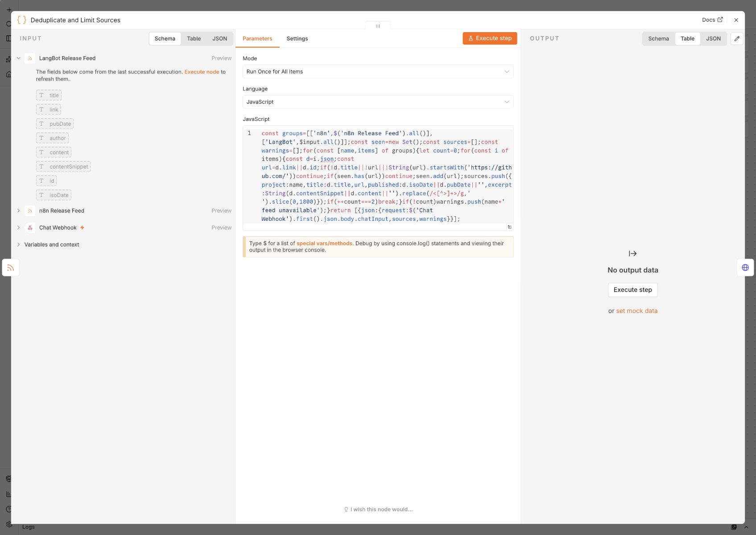Click the title field pill

tap(49, 95)
